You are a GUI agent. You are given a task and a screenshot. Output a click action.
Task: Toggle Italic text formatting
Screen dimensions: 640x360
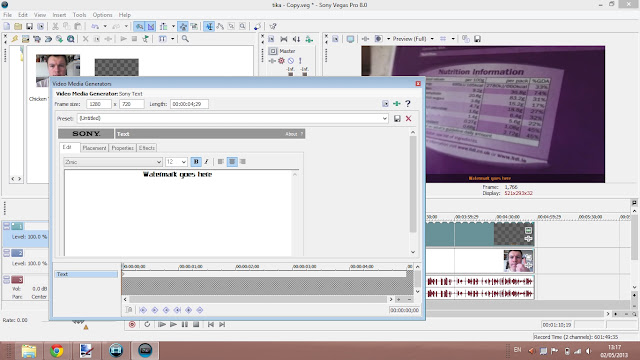pyautogui.click(x=207, y=162)
